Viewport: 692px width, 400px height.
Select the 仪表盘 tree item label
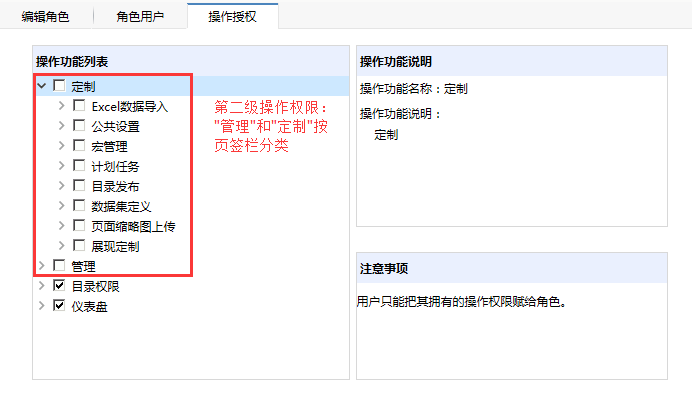click(90, 306)
